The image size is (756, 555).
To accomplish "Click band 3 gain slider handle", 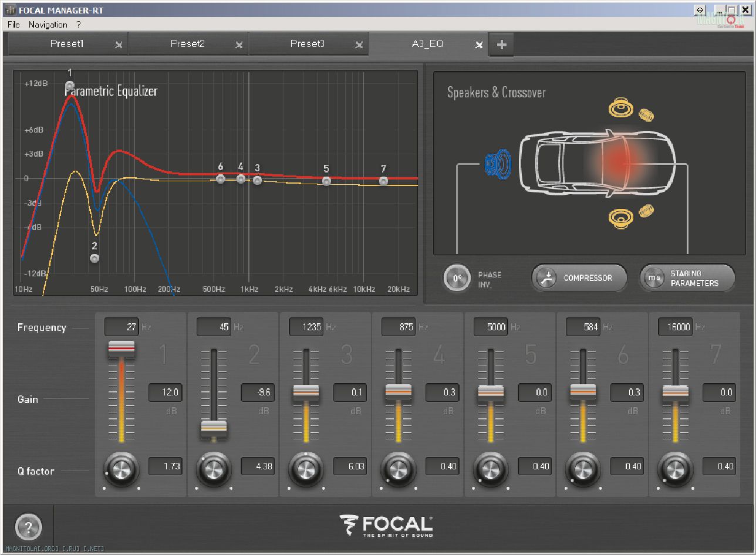I will click(x=306, y=393).
